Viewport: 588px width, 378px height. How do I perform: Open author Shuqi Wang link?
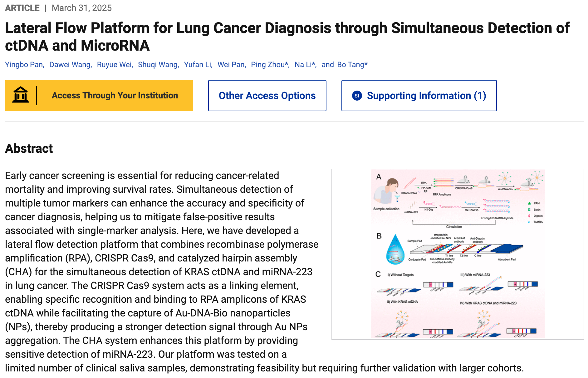pos(158,65)
